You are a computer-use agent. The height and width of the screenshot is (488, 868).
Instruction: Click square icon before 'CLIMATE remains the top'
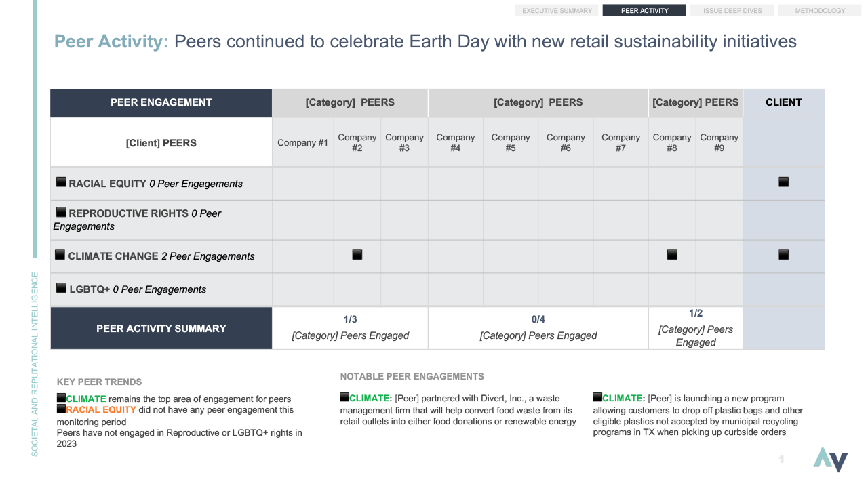click(x=61, y=398)
